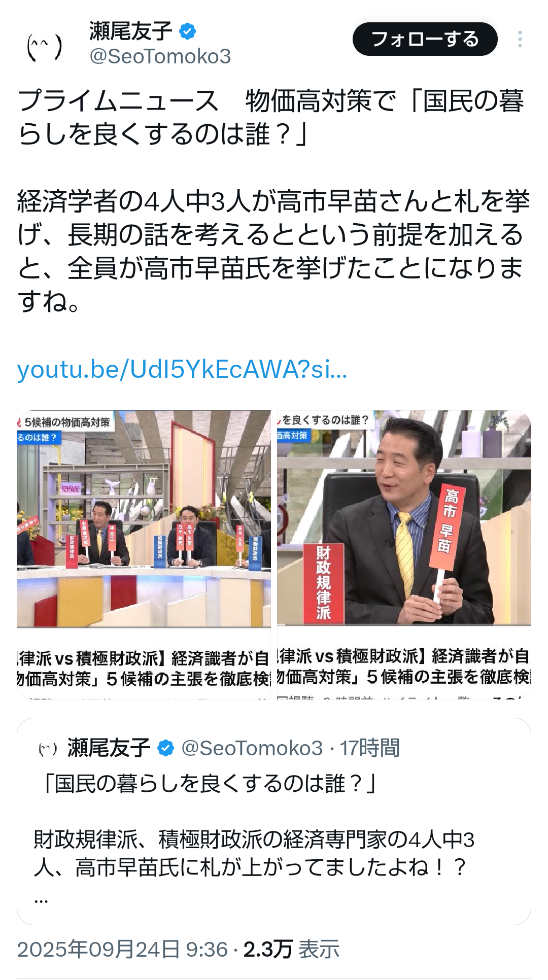Open right image of man holding 高市早苗 sign
The width and height of the screenshot is (548, 980).
[404, 518]
